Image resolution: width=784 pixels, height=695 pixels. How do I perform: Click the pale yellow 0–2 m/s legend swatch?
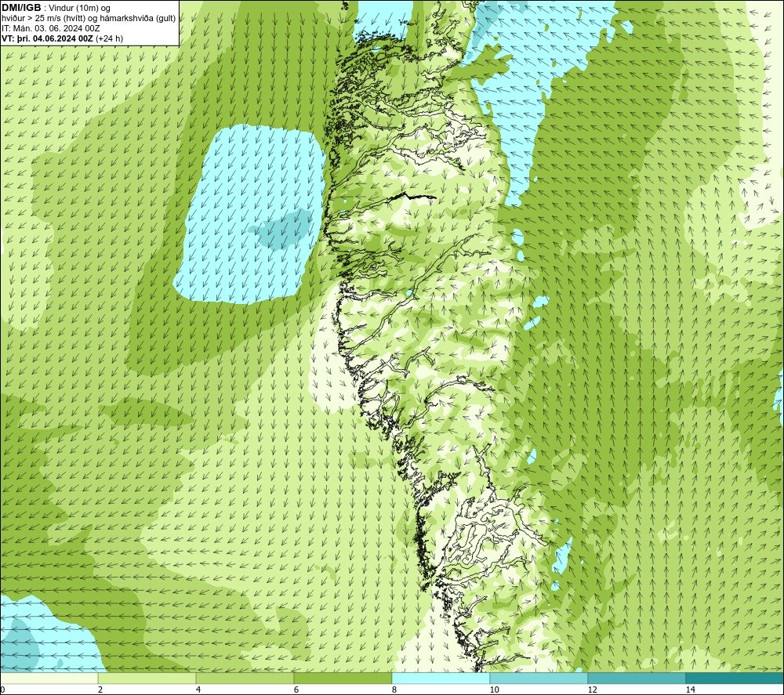click(49, 679)
